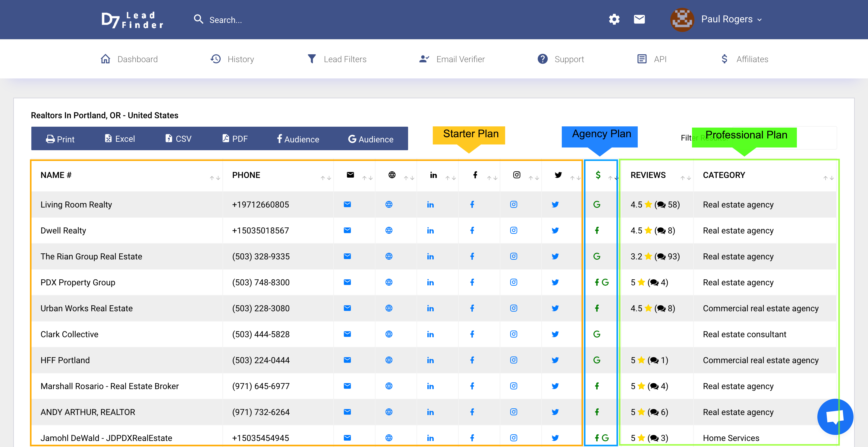This screenshot has height=447, width=868.
Task: Click the Google Audience button
Action: pos(370,139)
